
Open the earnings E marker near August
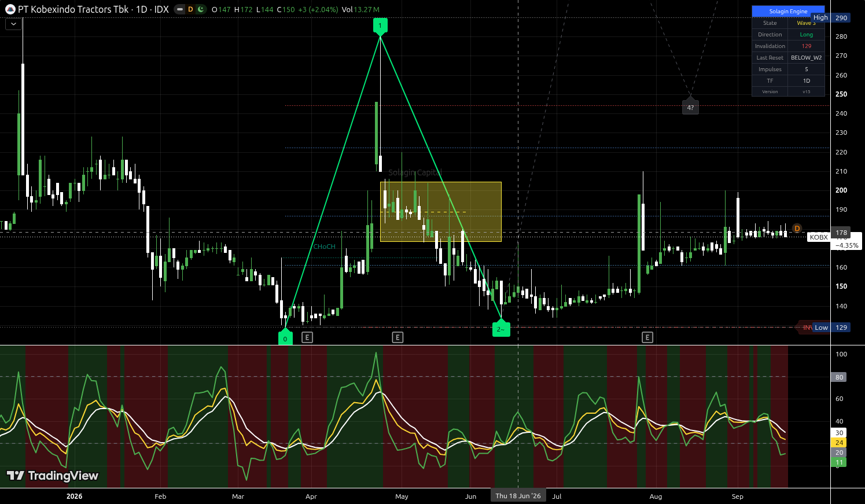647,337
